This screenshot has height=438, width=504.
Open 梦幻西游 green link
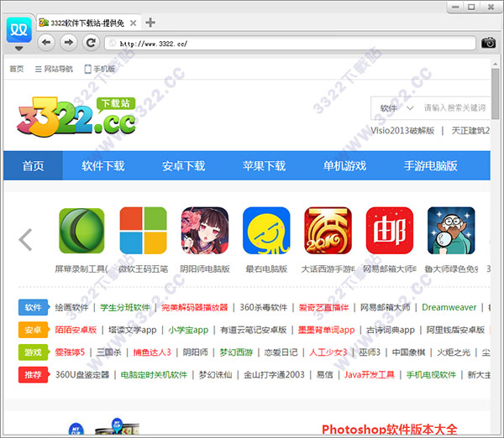click(236, 352)
